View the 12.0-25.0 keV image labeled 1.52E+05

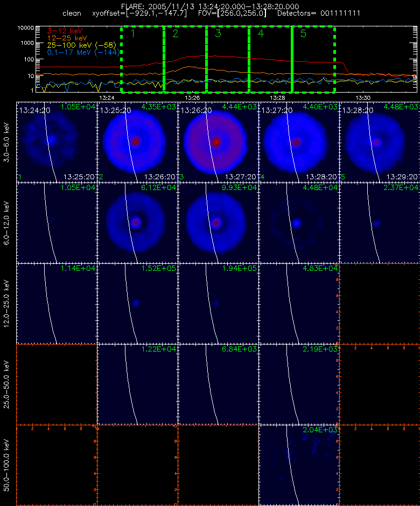pyautogui.click(x=137, y=304)
